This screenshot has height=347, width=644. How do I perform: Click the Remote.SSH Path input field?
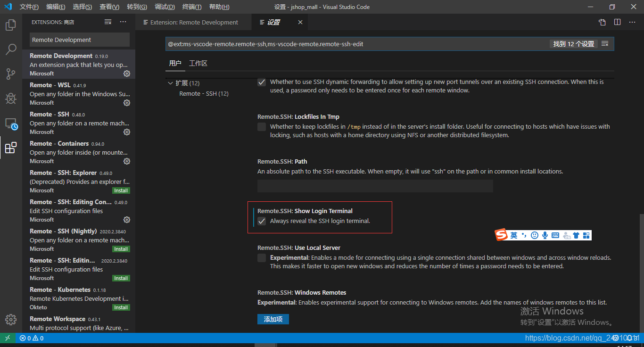pyautogui.click(x=375, y=186)
